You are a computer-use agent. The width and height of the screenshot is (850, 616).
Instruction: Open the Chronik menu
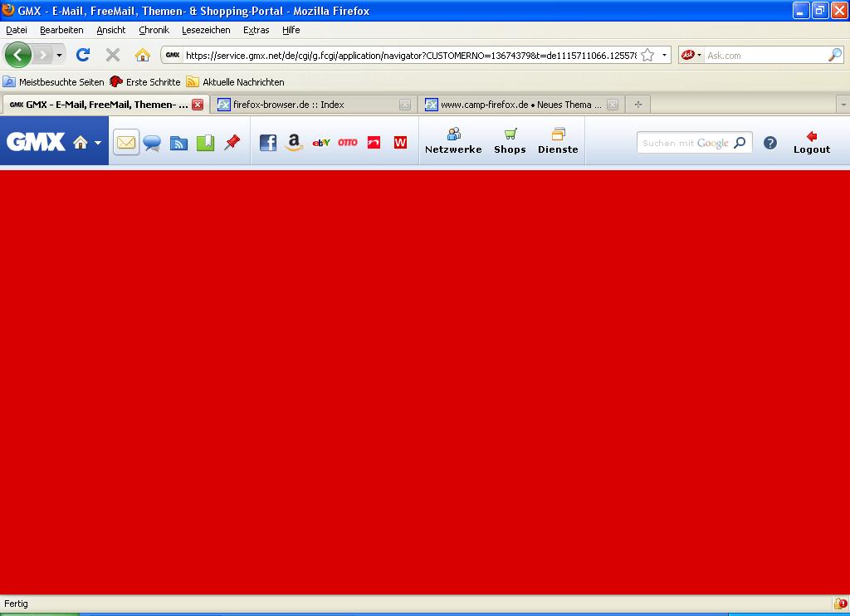[154, 30]
